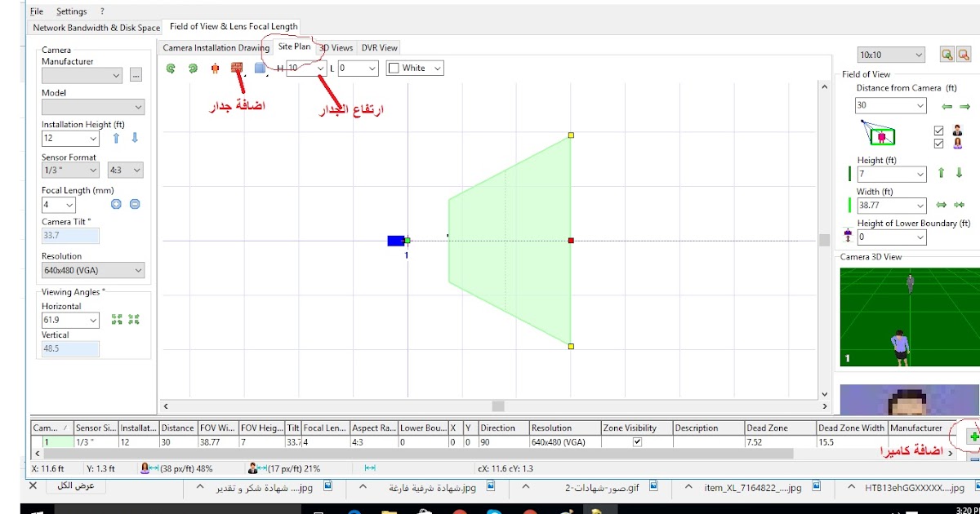Click the rotate clockwise green arrow icon
980x514 pixels.
193,69
